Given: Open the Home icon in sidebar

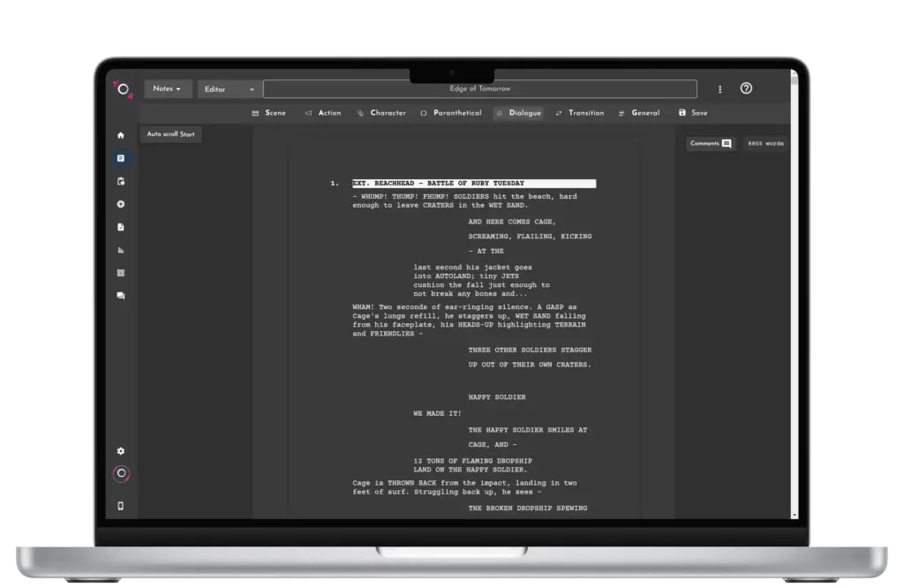Looking at the screenshot, I should tap(120, 135).
